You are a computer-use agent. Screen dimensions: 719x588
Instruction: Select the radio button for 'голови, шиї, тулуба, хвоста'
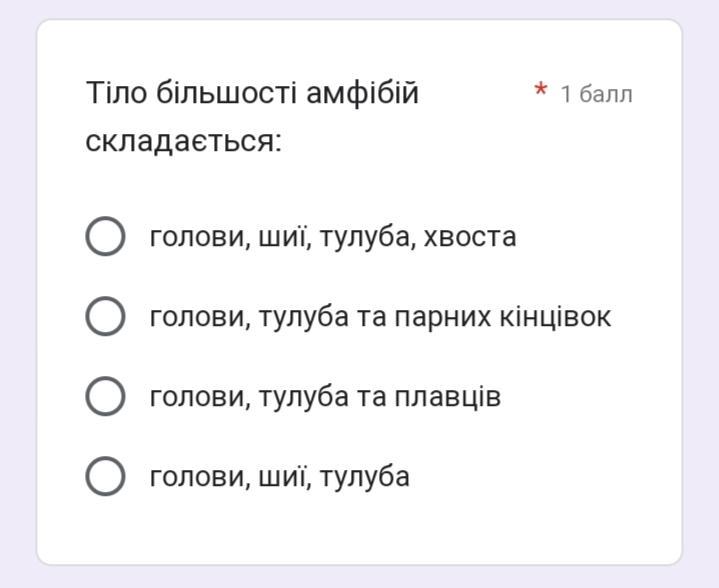point(105,236)
